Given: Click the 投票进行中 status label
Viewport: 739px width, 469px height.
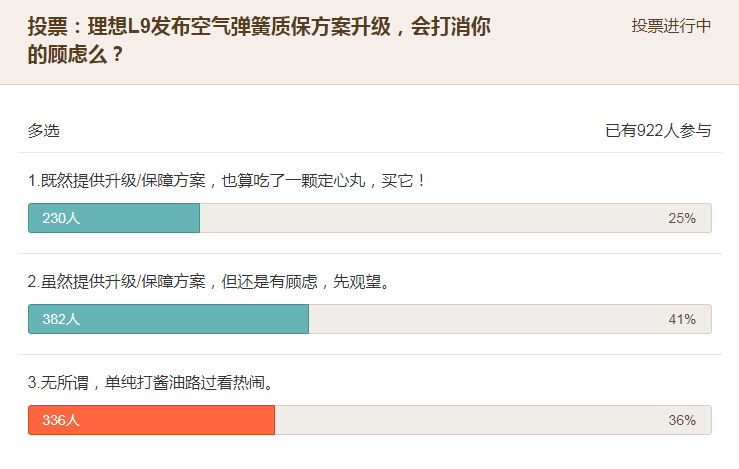Looking at the screenshot, I should 671,26.
